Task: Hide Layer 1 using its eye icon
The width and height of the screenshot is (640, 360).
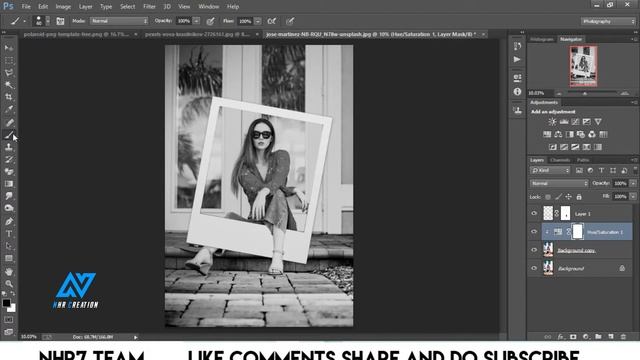Action: tap(534, 213)
